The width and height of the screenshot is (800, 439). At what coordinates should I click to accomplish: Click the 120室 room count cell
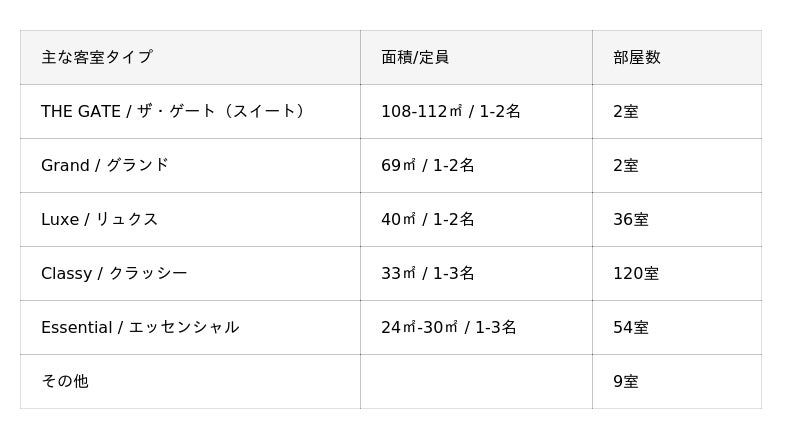[636, 274]
